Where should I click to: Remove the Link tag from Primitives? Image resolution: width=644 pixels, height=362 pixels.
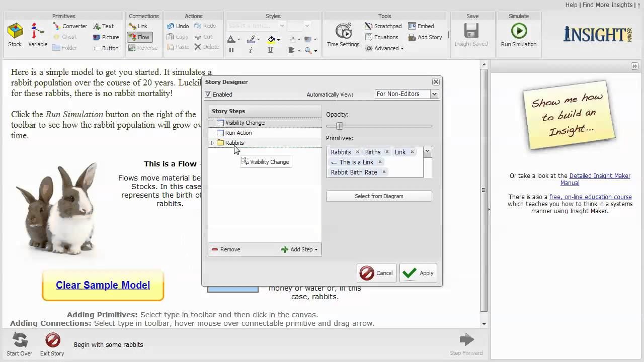[x=412, y=152]
